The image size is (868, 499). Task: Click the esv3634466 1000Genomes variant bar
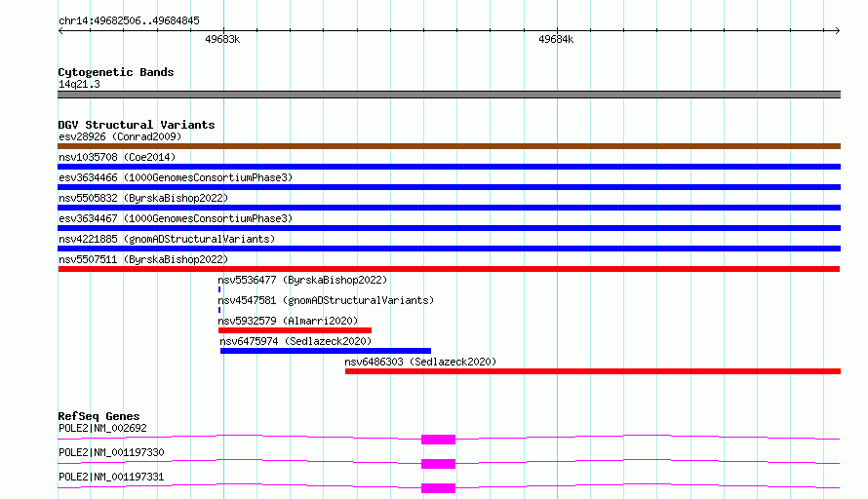[x=449, y=187]
